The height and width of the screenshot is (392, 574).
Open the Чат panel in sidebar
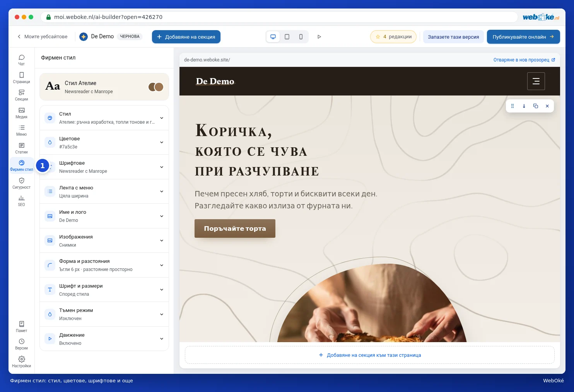(x=21, y=60)
